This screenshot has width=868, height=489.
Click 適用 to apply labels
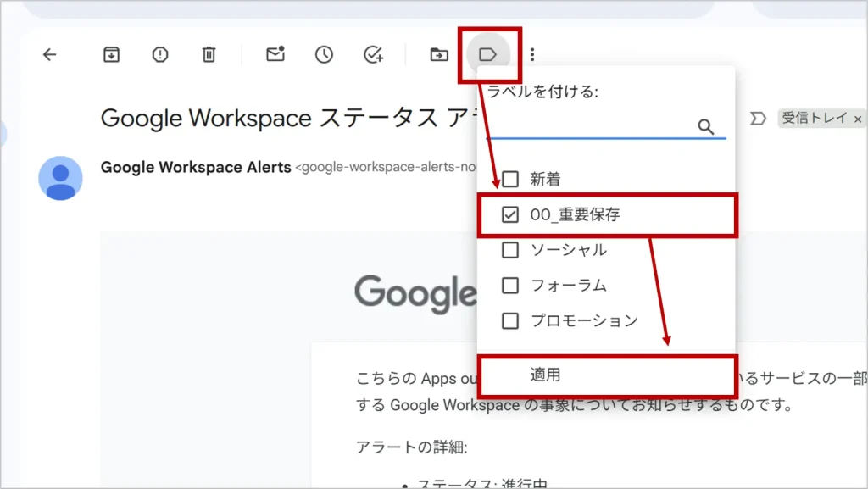pos(545,375)
